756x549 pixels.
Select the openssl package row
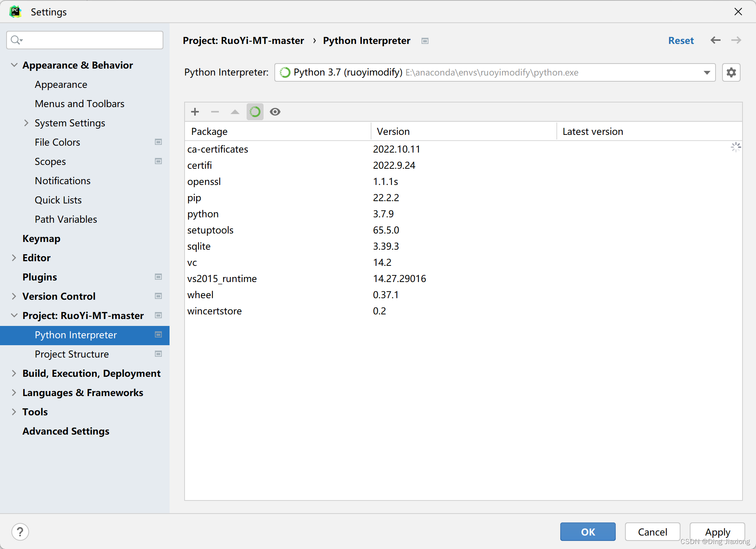464,181
